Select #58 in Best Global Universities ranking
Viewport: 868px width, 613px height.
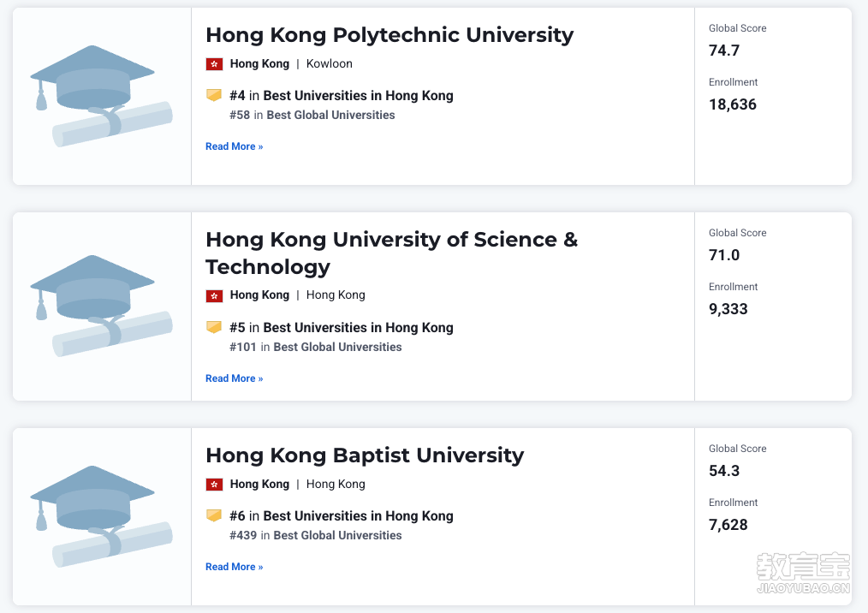pyautogui.click(x=312, y=116)
